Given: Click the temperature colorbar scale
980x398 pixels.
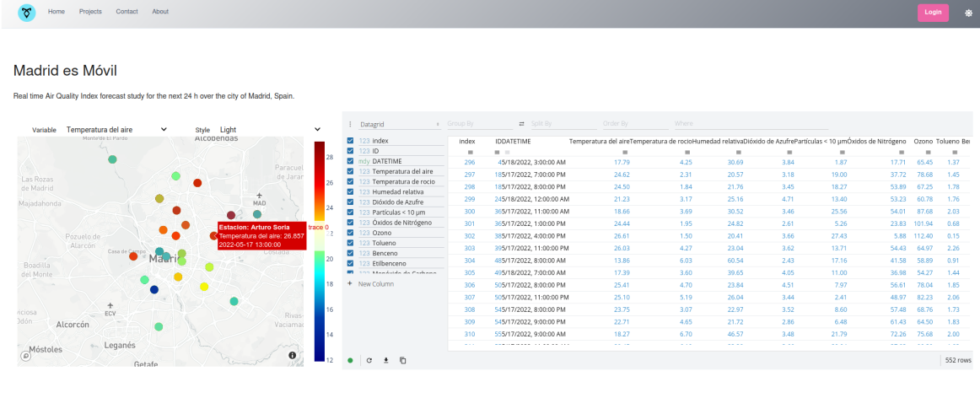Looking at the screenshot, I should coord(319,251).
